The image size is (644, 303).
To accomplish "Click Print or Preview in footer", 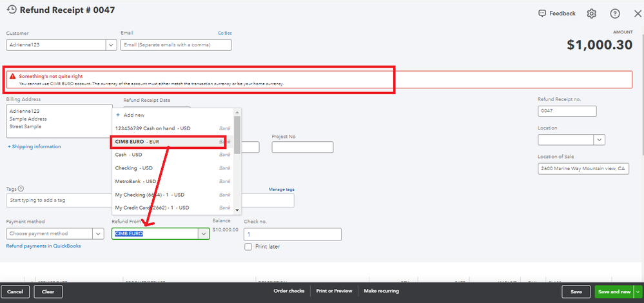I will pos(334,291).
